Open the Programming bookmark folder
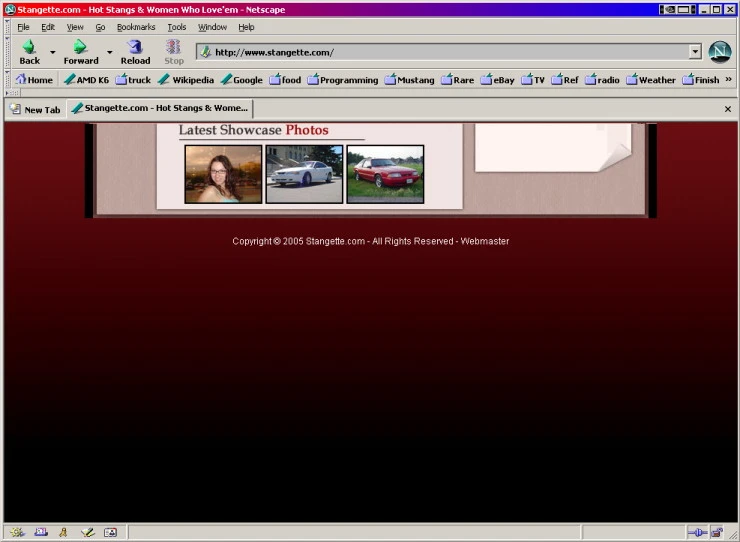Image resolution: width=740 pixels, height=542 pixels. [x=343, y=80]
